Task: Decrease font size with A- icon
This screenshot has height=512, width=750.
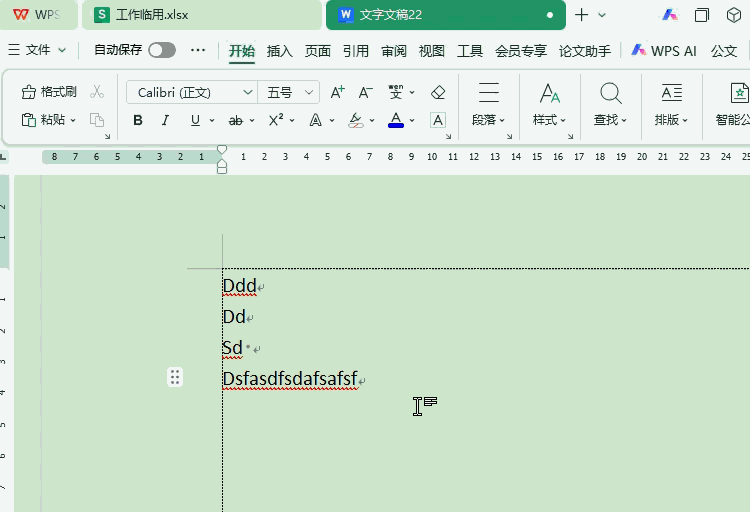Action: (365, 92)
